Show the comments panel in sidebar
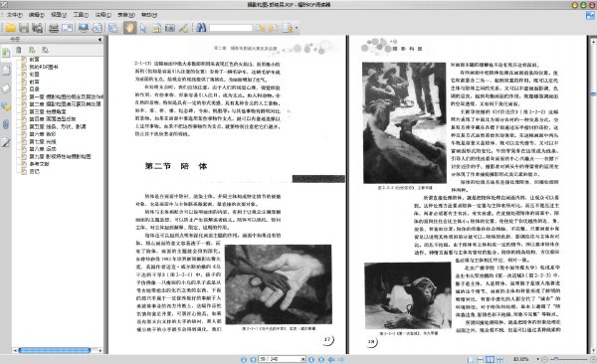 pos(6,106)
